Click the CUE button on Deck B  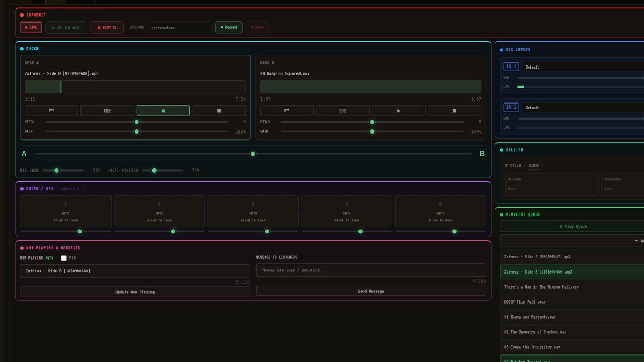coord(343,110)
